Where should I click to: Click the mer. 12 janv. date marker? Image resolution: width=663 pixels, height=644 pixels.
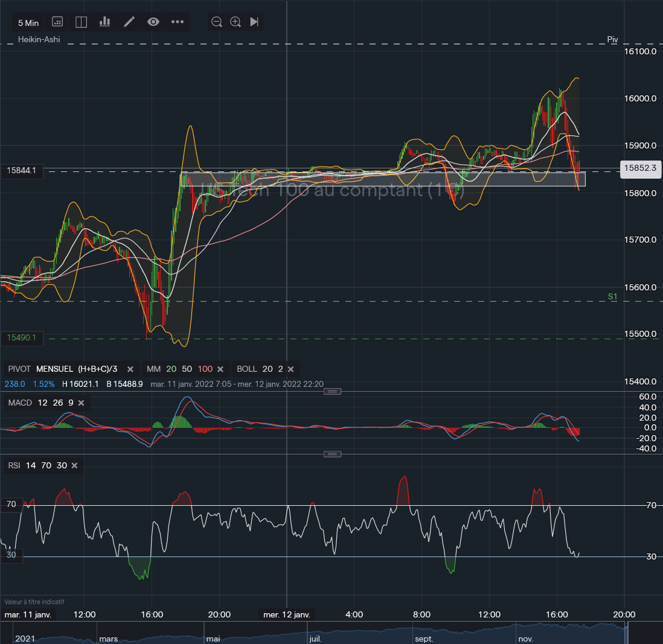coord(287,615)
